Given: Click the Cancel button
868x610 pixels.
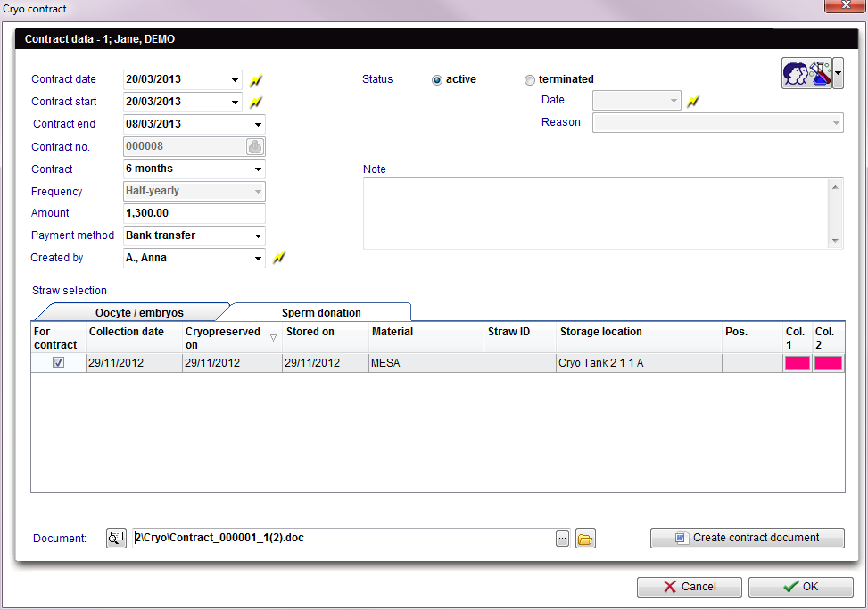Looking at the screenshot, I should tap(690, 587).
